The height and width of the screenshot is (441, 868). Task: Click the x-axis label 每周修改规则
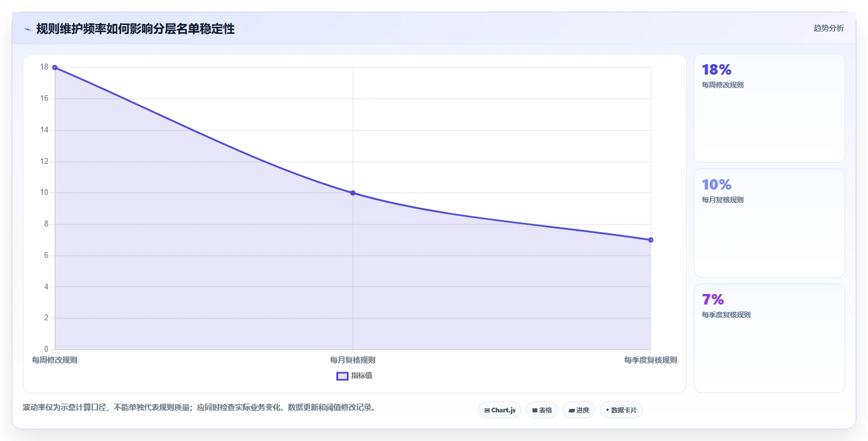(x=55, y=360)
